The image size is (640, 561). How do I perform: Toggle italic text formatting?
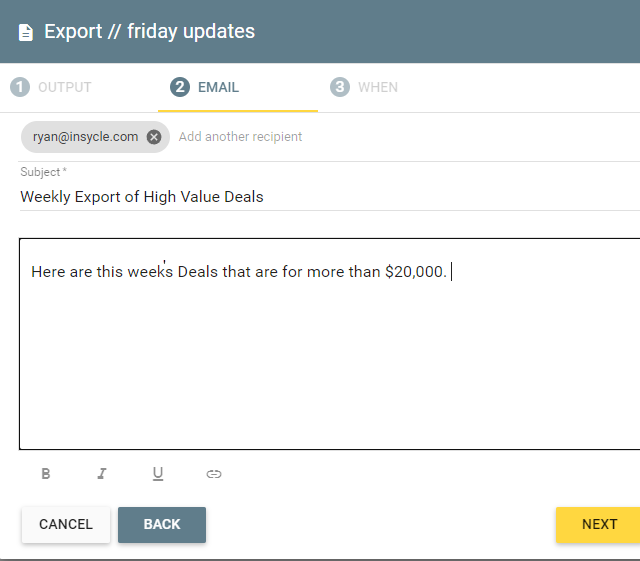pos(102,474)
